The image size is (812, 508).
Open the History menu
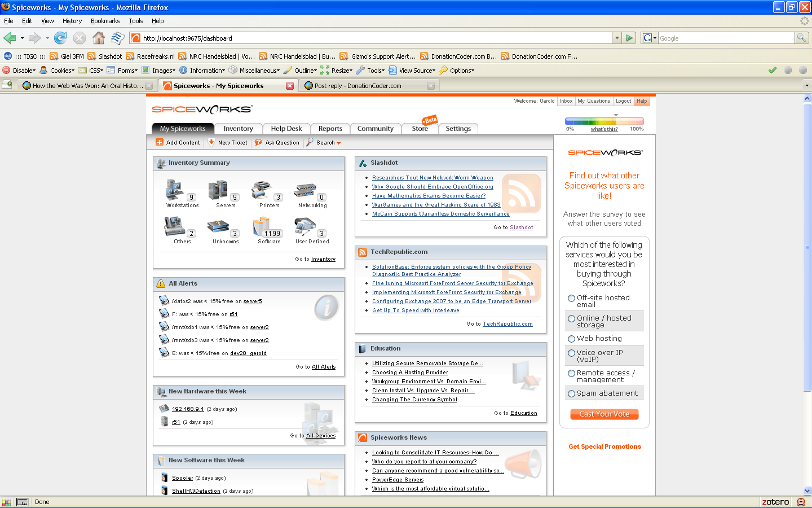point(72,21)
